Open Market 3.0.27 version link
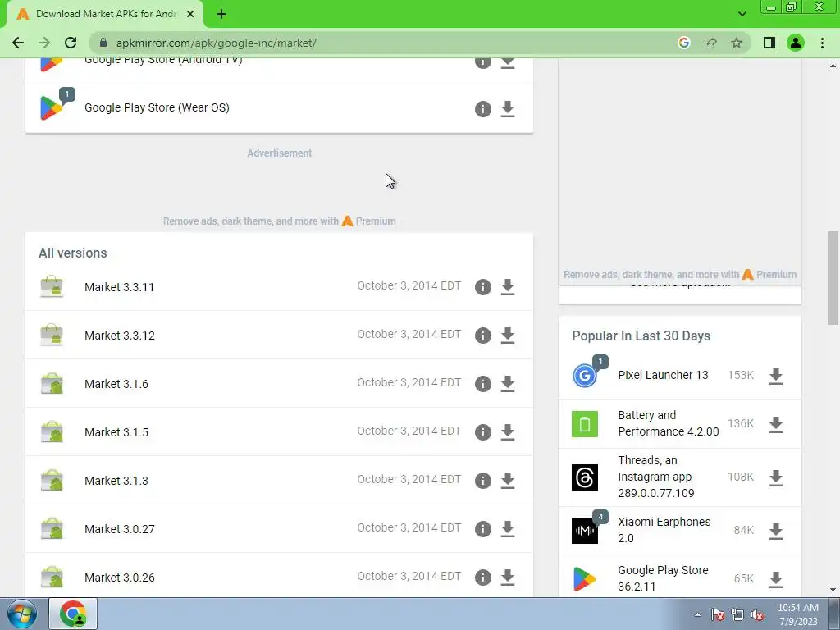840x630 pixels. pyautogui.click(x=120, y=529)
